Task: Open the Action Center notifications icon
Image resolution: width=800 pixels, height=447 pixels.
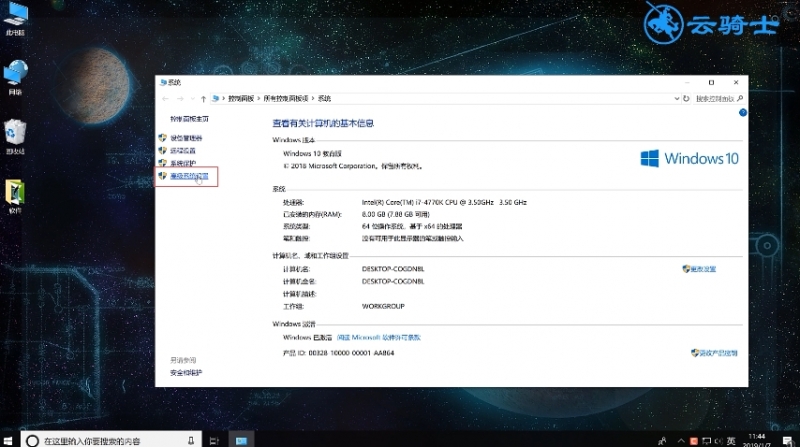Action: point(788,441)
